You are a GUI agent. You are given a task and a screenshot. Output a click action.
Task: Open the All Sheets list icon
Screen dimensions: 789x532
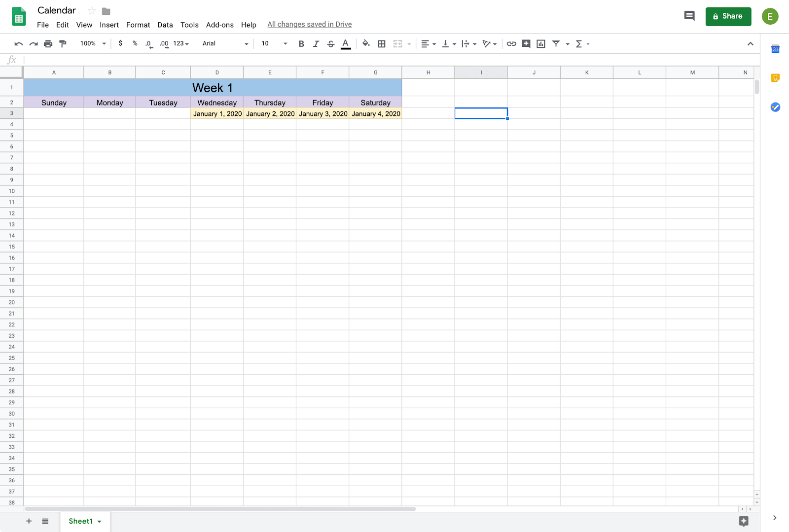click(45, 521)
